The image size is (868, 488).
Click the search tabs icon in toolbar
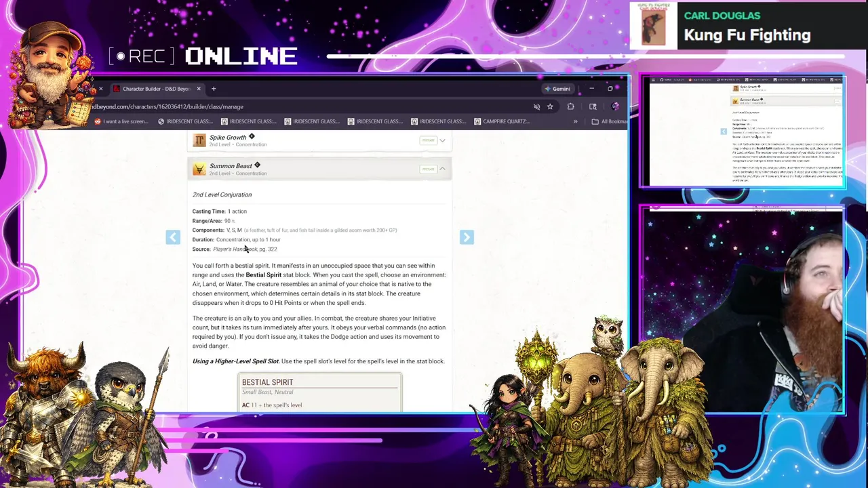click(x=593, y=106)
